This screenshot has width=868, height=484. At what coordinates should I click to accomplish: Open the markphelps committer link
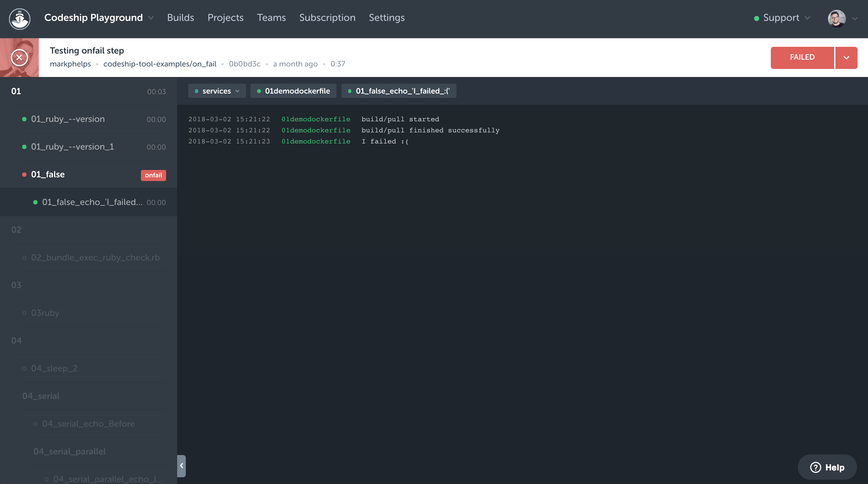pyautogui.click(x=70, y=64)
